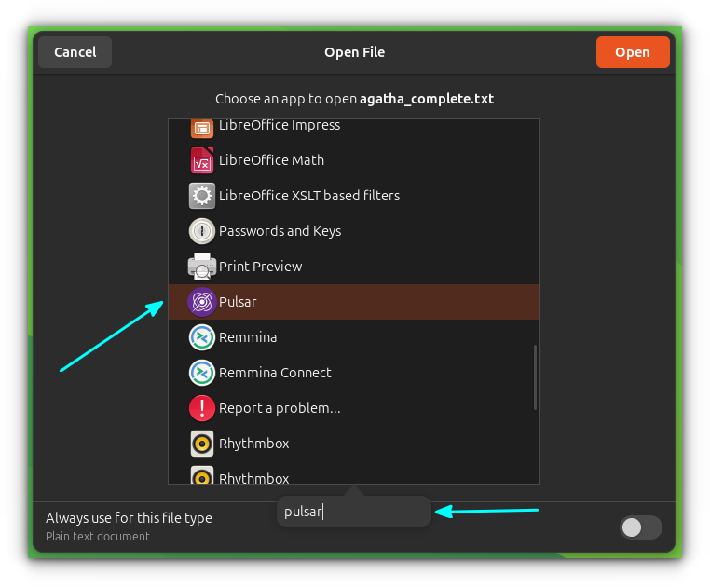Focus the search field containing pulsar

point(354,512)
